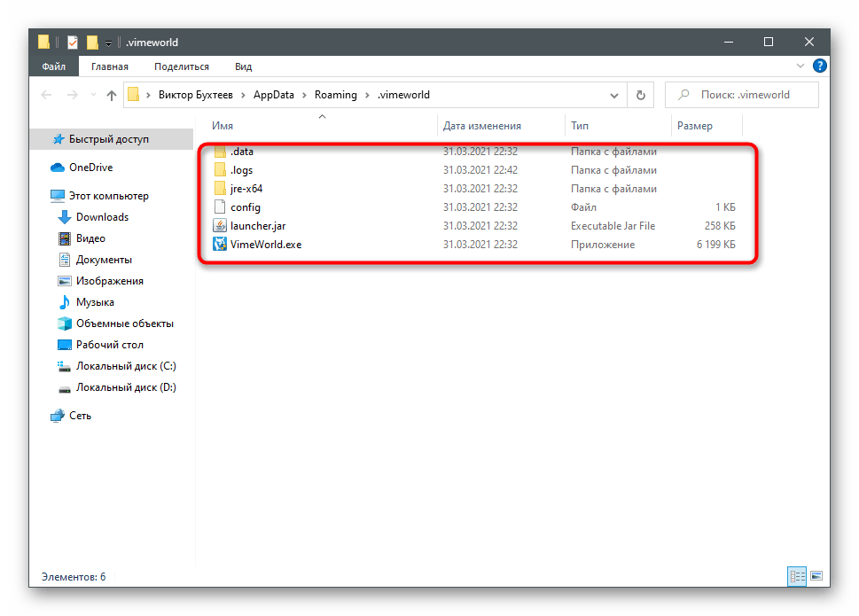Open Документы in the navigation pane

point(104,260)
